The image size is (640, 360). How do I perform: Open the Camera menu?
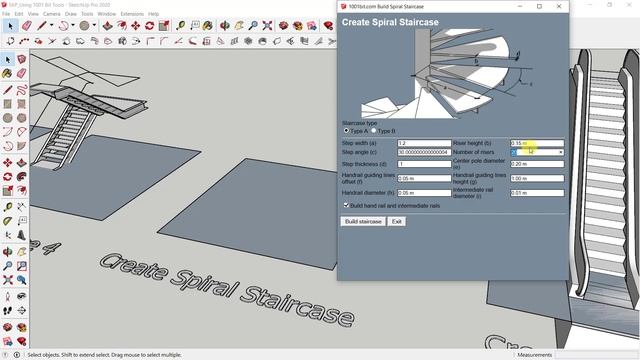point(51,14)
